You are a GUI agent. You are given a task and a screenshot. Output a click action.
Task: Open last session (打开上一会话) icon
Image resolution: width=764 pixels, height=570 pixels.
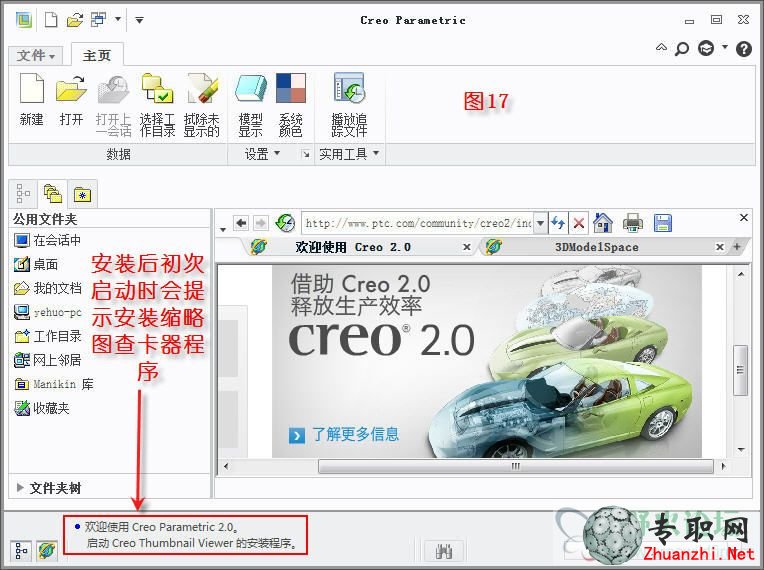[x=113, y=90]
